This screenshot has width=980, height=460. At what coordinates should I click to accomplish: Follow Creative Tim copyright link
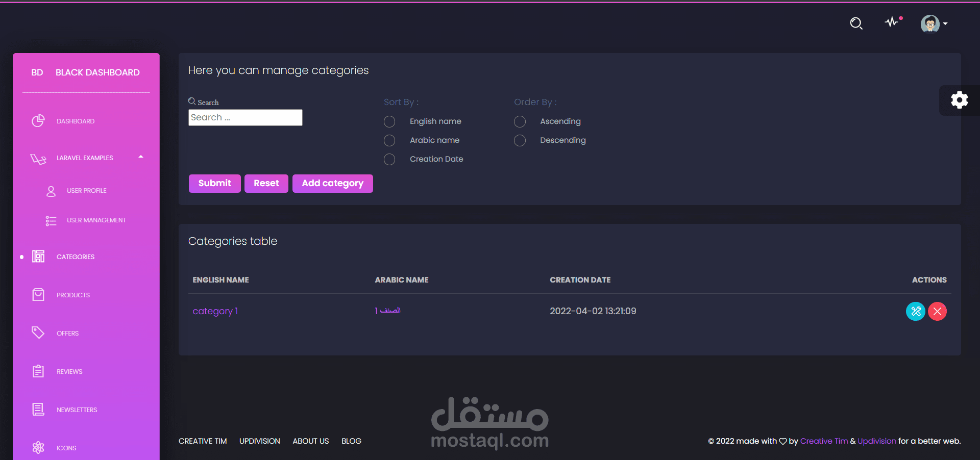point(824,441)
